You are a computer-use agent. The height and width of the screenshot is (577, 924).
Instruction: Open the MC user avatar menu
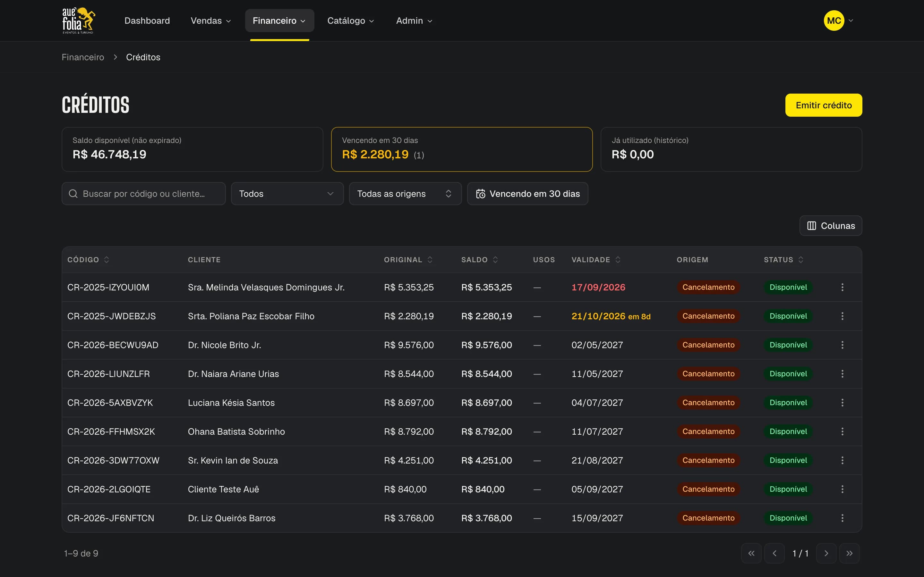[x=838, y=21]
